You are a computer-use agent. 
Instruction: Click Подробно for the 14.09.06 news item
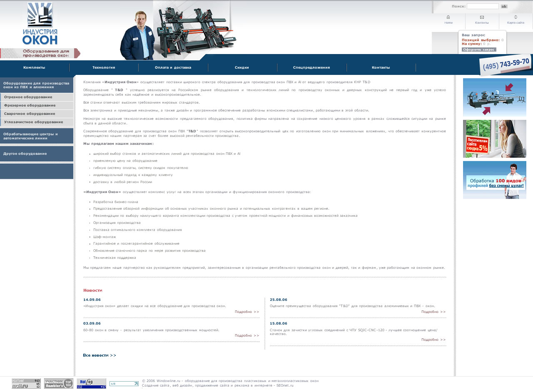pyautogui.click(x=247, y=312)
